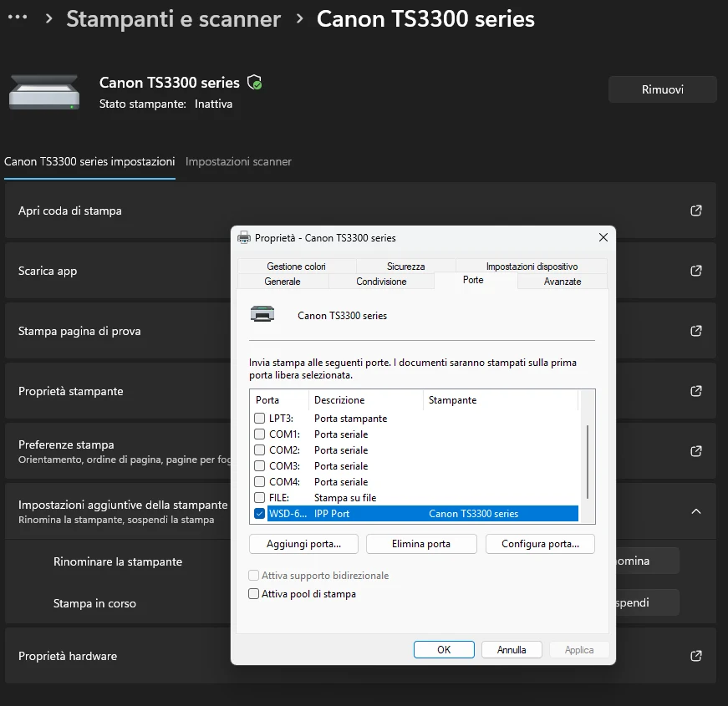Viewport: 728px width, 706px height.
Task: Check the COM1 port checkbox
Action: [260, 434]
